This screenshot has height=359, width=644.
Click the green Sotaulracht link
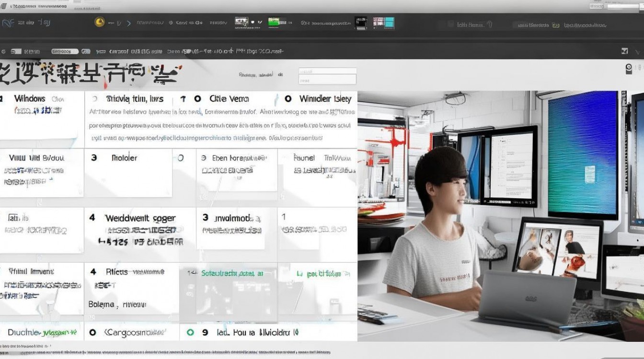(232, 273)
